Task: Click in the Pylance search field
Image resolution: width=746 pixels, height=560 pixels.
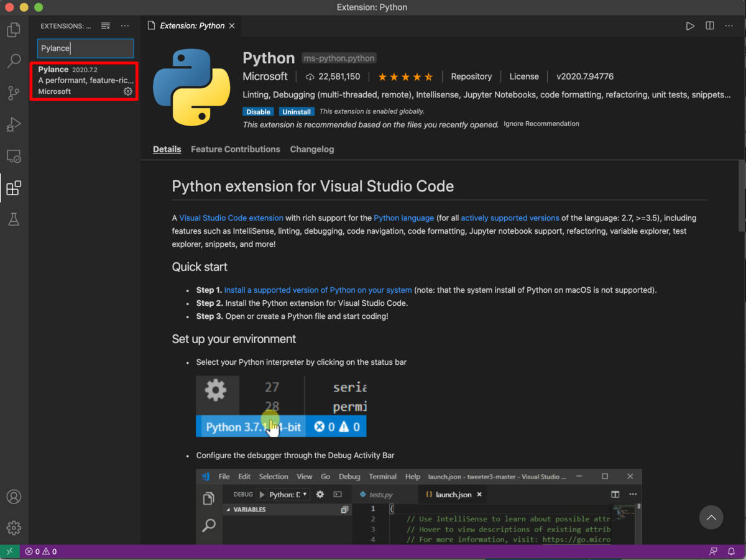Action: pos(85,48)
